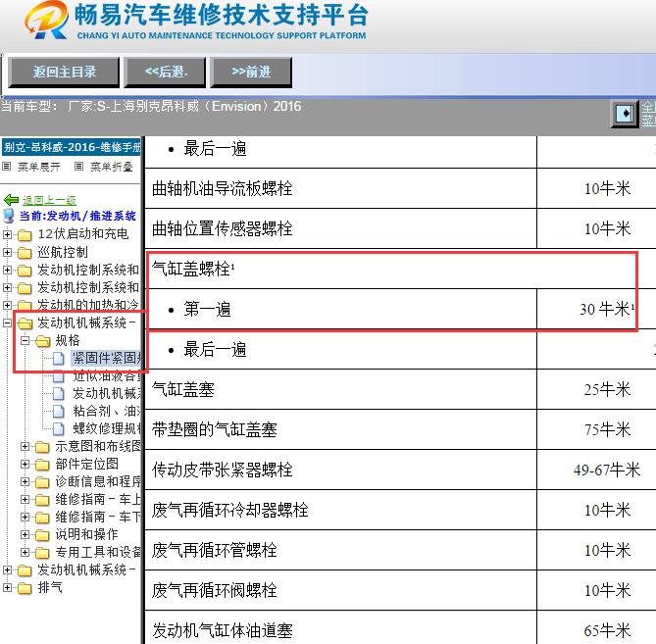656x644 pixels.
Task: Click the 维修指南 - 车下 folder icon
Action: (42, 518)
